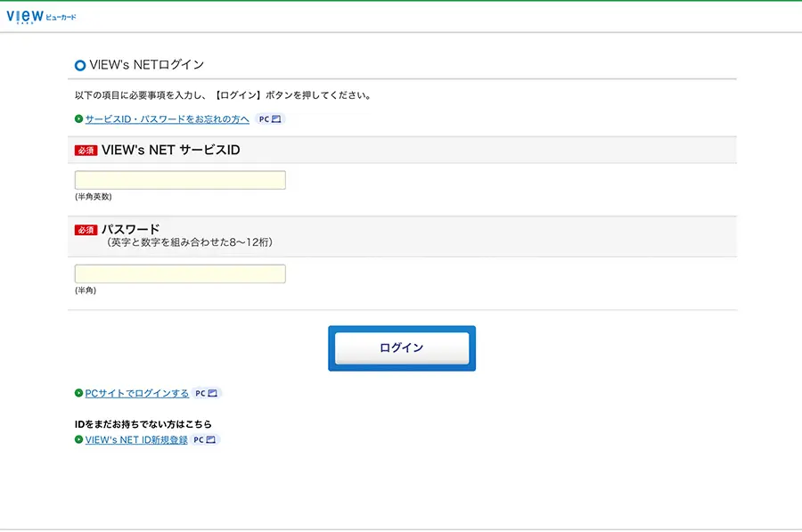Click the PC icon beside the forgot password link

[x=268, y=118]
